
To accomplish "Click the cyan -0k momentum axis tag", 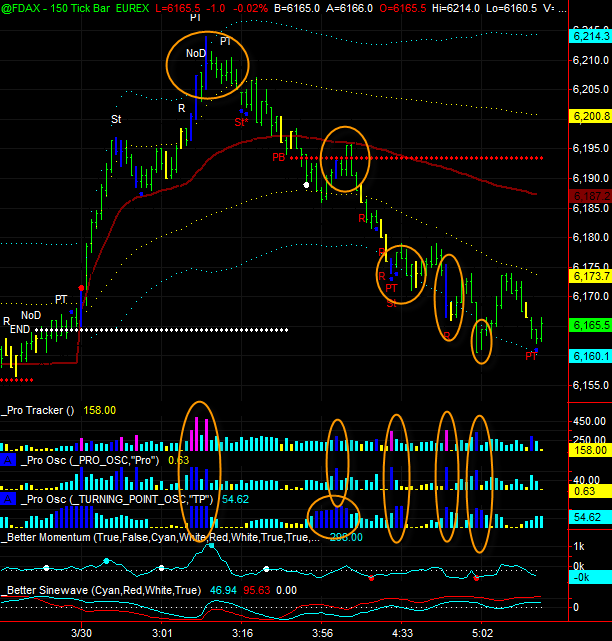I will 588,577.
